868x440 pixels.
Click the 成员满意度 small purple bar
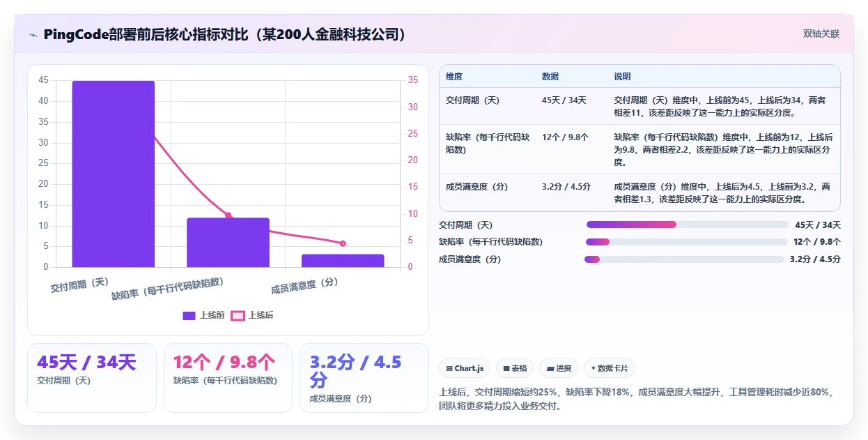tap(343, 261)
